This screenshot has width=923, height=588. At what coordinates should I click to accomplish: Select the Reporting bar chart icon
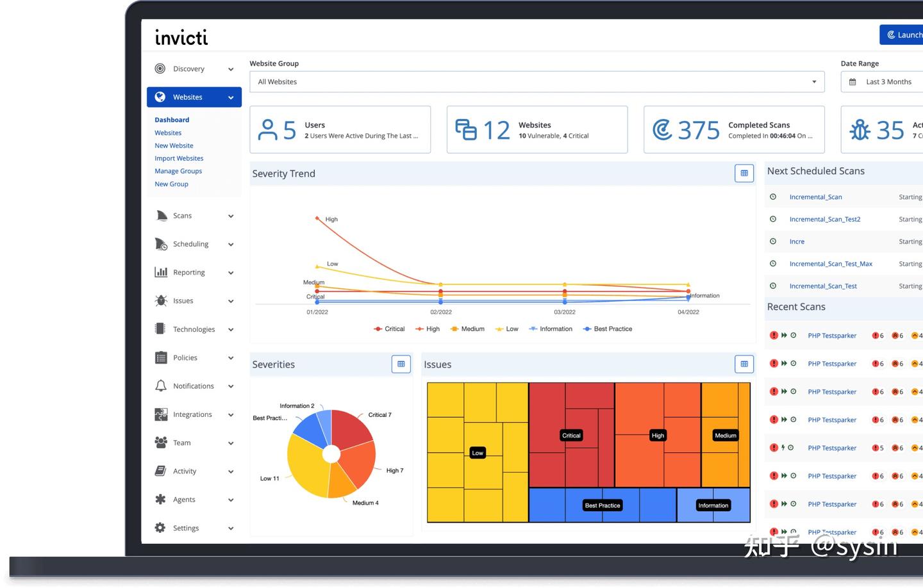(161, 272)
